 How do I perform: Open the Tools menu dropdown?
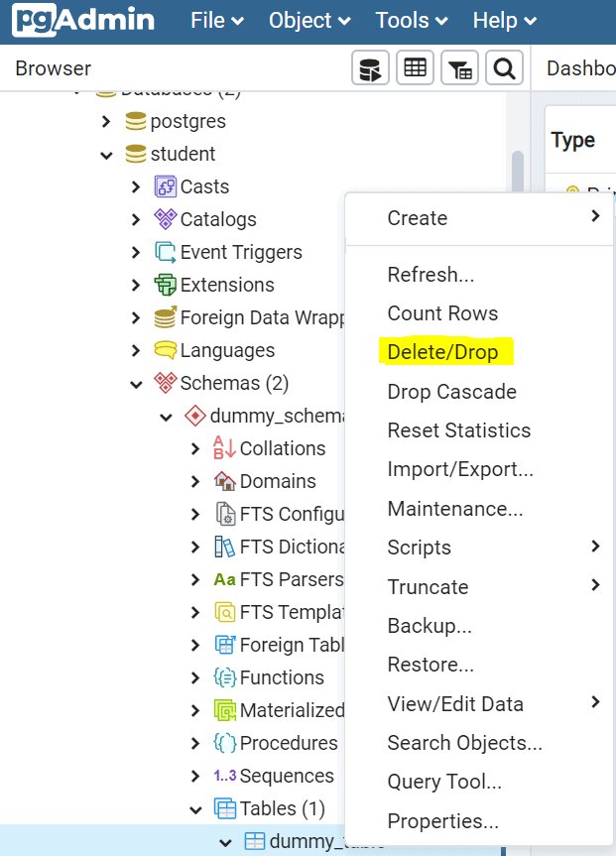412,20
